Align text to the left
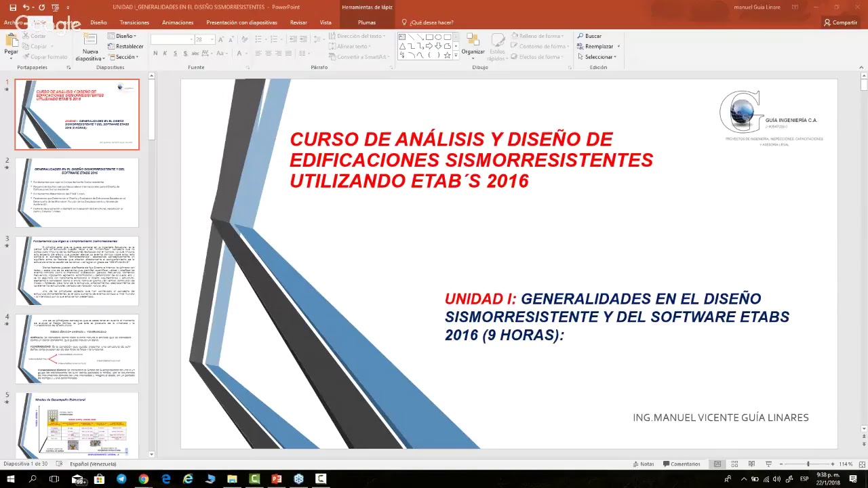Viewport: 868px width, 488px height. [258, 54]
